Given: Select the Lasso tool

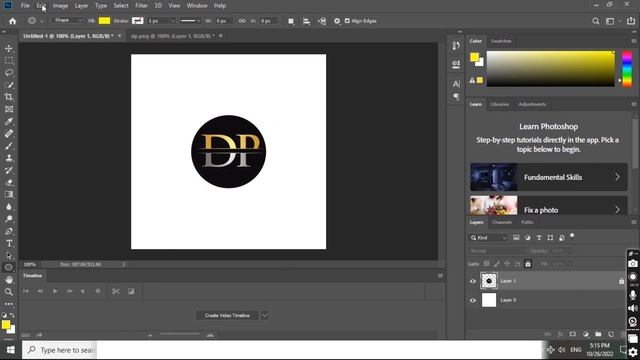Looking at the screenshot, I should point(9,73).
